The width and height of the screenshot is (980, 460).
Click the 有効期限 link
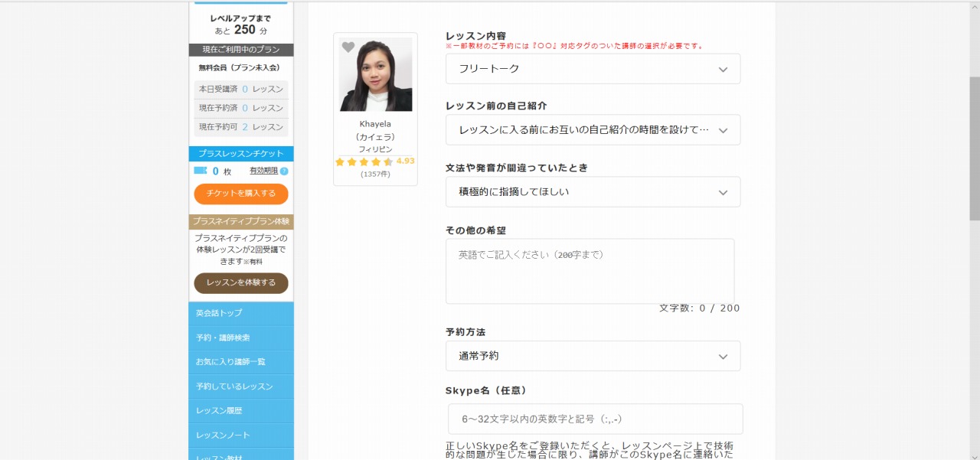pos(263,171)
